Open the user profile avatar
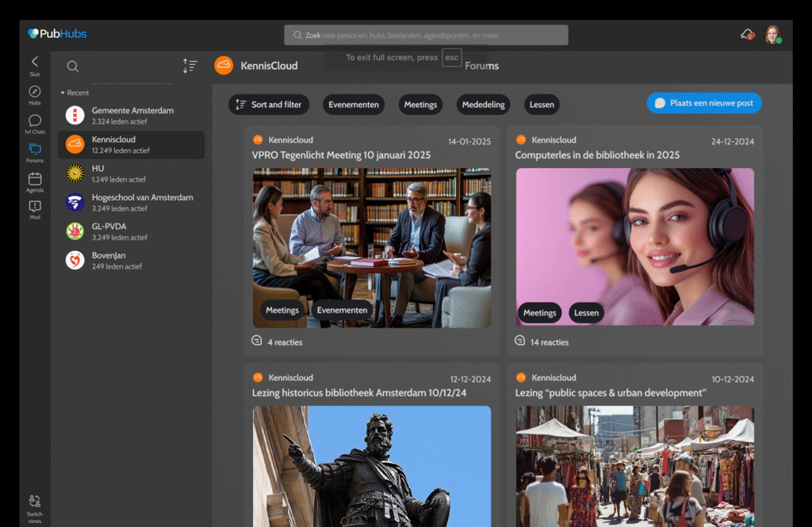 pos(773,35)
